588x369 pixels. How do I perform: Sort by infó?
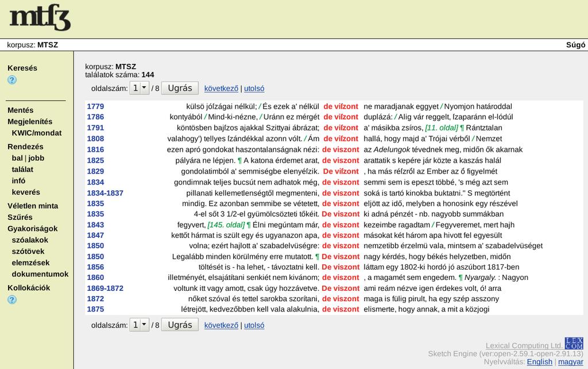(18, 180)
